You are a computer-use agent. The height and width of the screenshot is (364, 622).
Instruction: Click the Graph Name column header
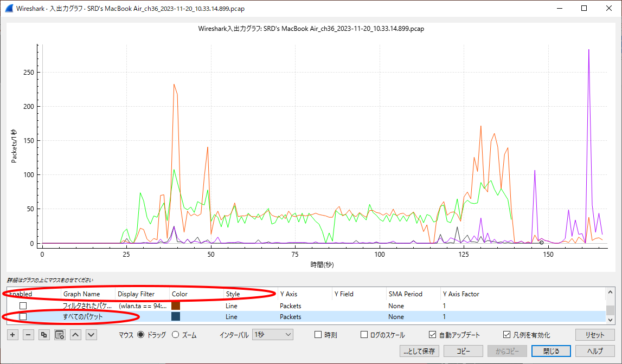point(82,294)
